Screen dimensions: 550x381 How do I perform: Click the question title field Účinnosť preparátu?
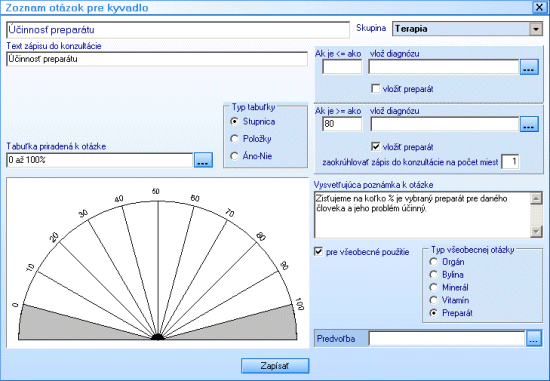(178, 30)
